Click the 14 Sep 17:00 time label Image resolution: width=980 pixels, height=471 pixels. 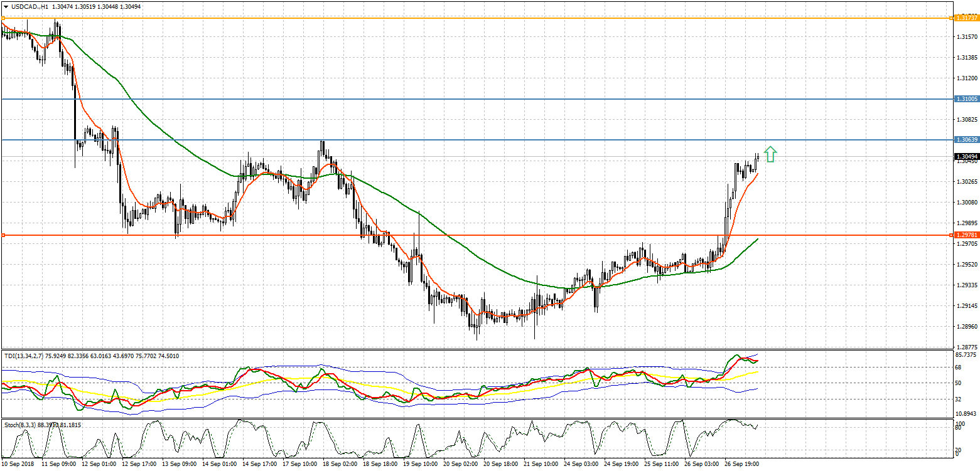260,464
